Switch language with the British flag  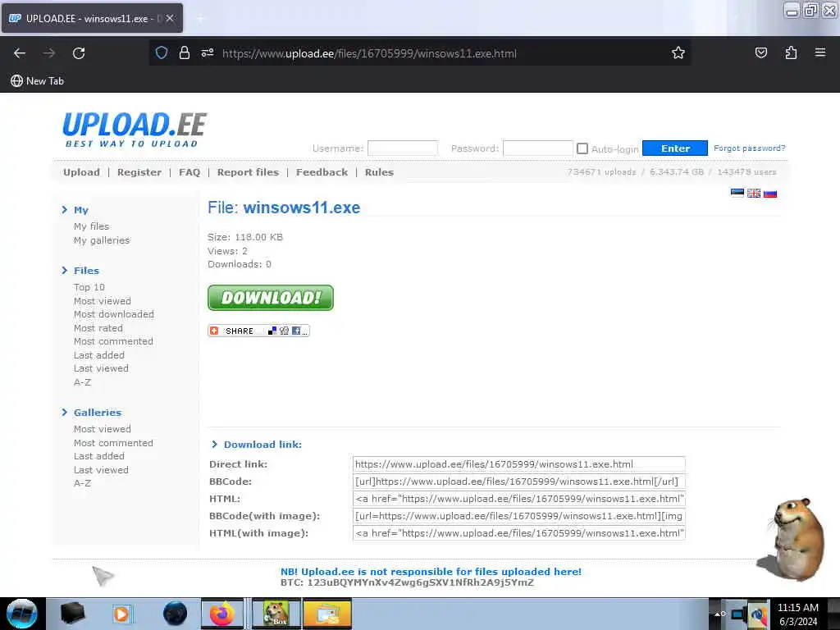(x=754, y=194)
